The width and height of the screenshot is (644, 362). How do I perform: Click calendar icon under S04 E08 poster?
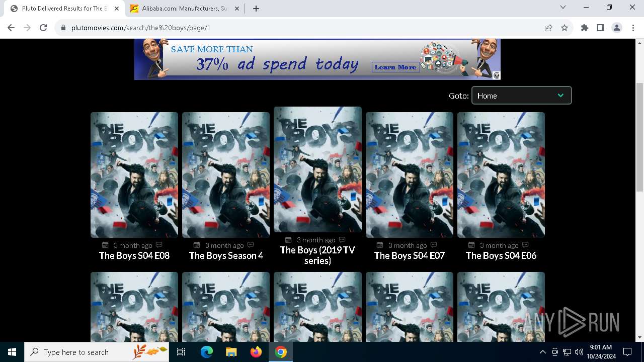coord(105,245)
